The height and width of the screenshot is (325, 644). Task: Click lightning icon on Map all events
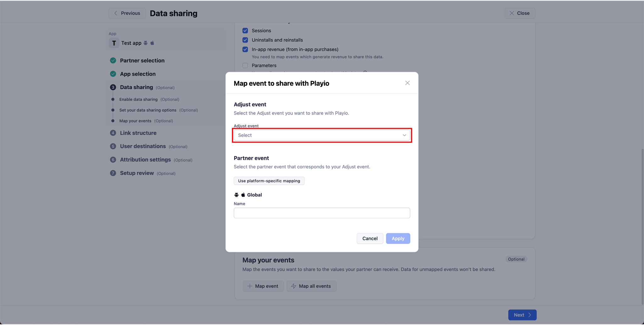coord(294,286)
